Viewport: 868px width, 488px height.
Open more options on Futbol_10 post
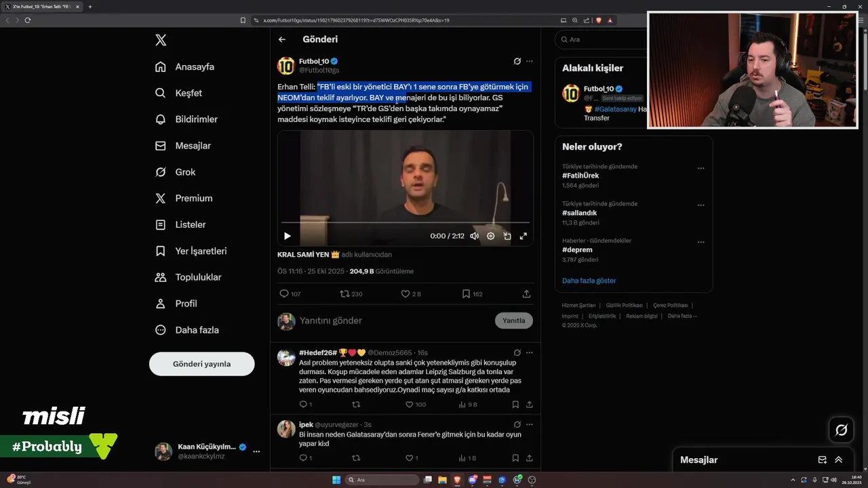pos(530,61)
